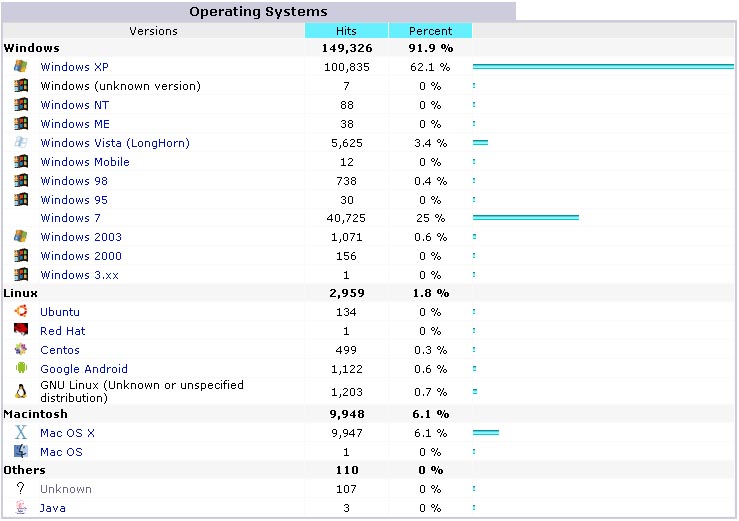The height and width of the screenshot is (521, 739).
Task: Select the 40,725 hits value
Action: tap(346, 218)
